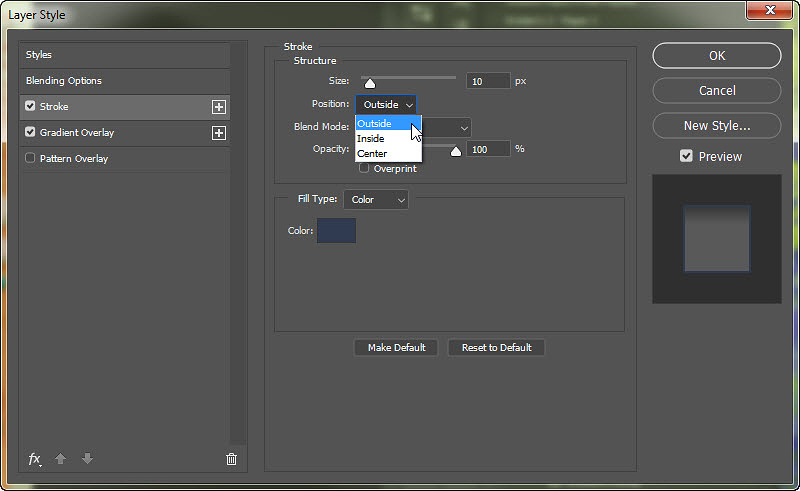
Task: Click the Opacity slider handle
Action: click(x=456, y=151)
